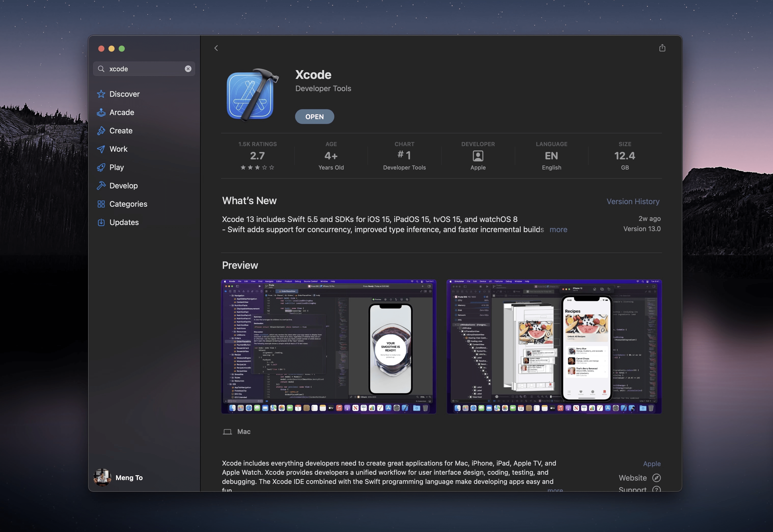773x532 pixels.
Task: Click into the xcode search field
Action: [144, 69]
